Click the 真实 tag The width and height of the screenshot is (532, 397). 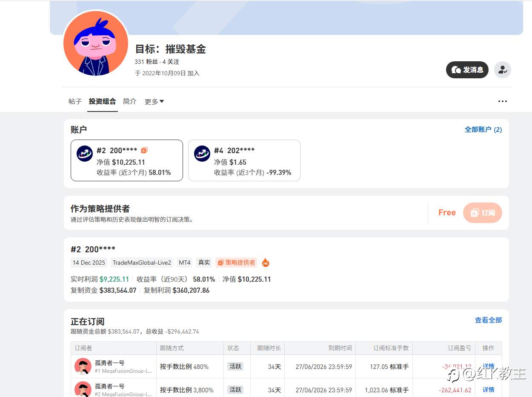tap(204, 263)
